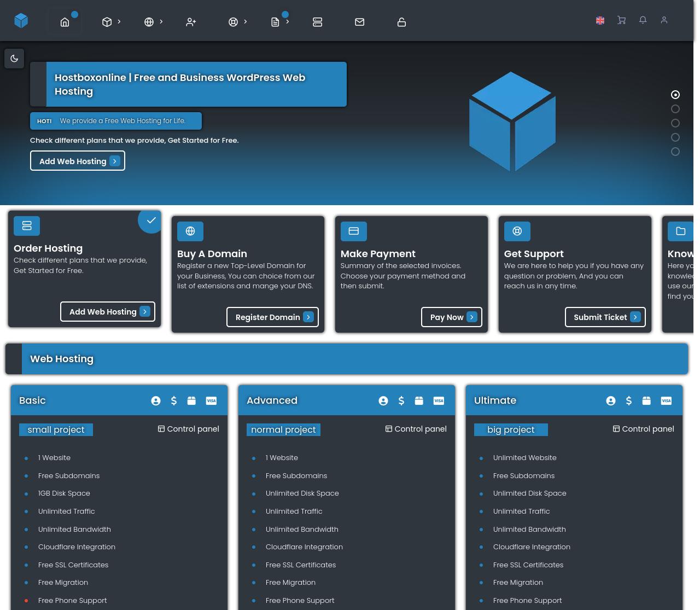Click the "small project" badge
This screenshot has width=700, height=610.
(x=56, y=430)
